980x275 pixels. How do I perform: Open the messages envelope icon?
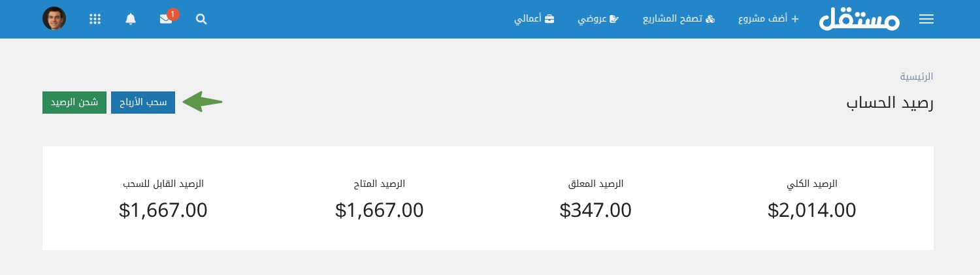166,19
